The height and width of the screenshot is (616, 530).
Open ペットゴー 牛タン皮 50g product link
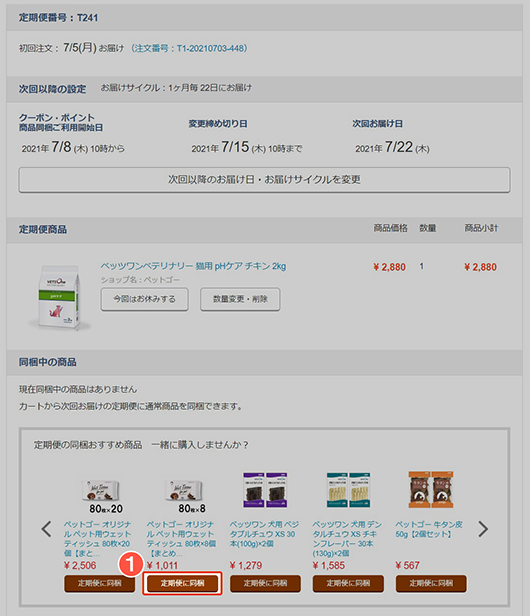click(429, 529)
